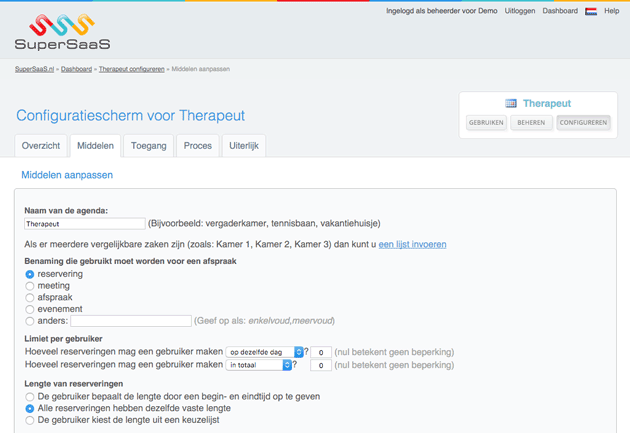Screen dimensions: 630x433
Task: Click the Dutch flag language icon
Action: (591, 11)
